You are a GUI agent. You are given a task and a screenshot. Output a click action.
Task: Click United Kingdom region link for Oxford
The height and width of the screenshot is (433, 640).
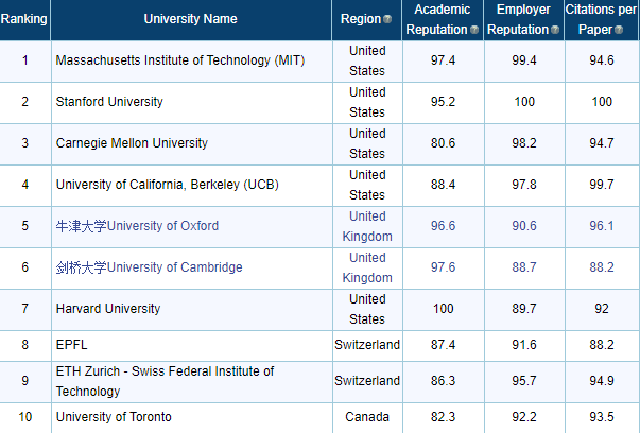coord(367,226)
